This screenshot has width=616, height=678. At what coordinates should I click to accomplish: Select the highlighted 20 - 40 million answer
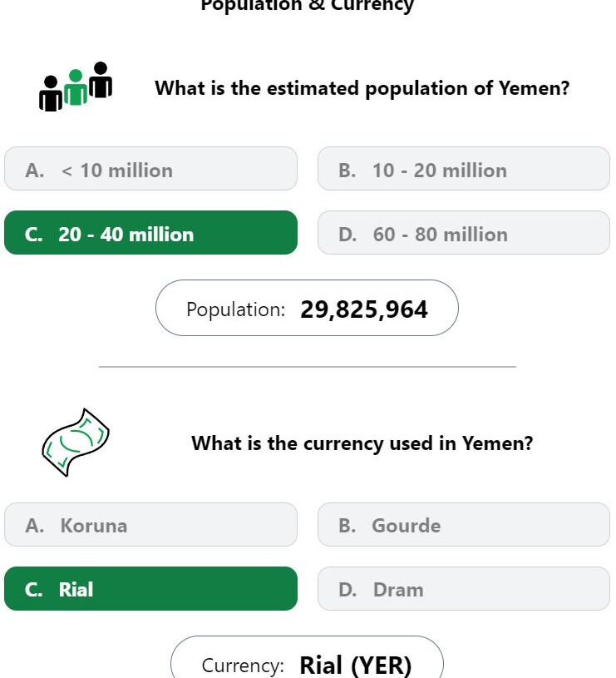click(x=150, y=233)
